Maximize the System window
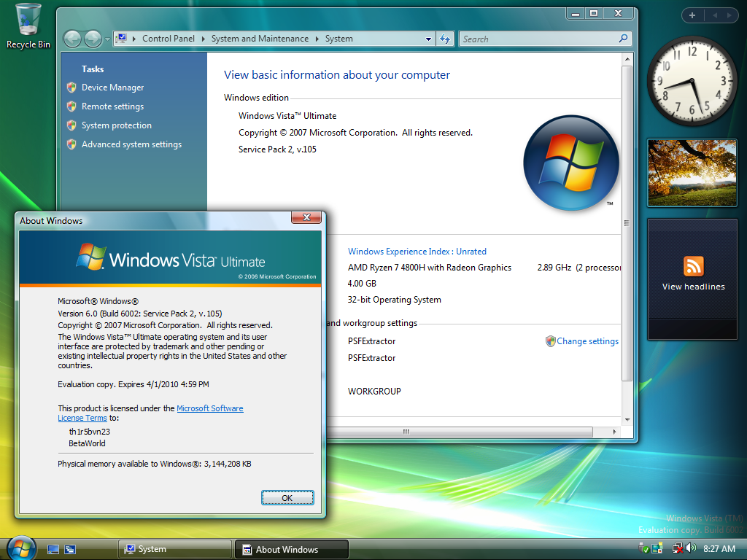 [x=594, y=13]
